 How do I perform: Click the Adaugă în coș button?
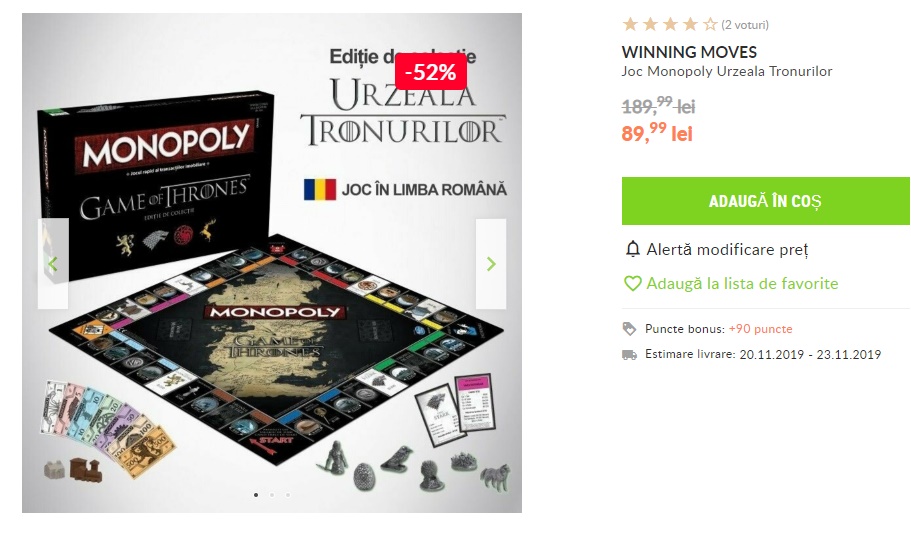(x=766, y=201)
